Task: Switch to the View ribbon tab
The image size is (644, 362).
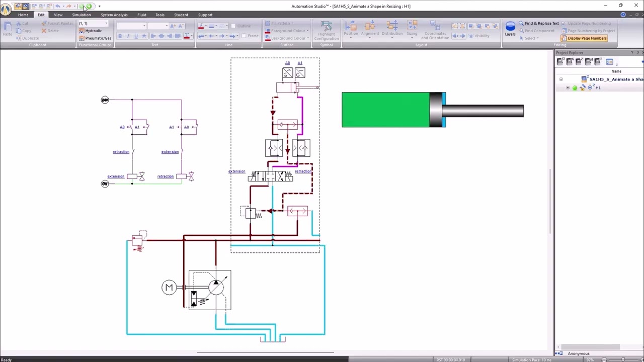Action: coord(58,15)
